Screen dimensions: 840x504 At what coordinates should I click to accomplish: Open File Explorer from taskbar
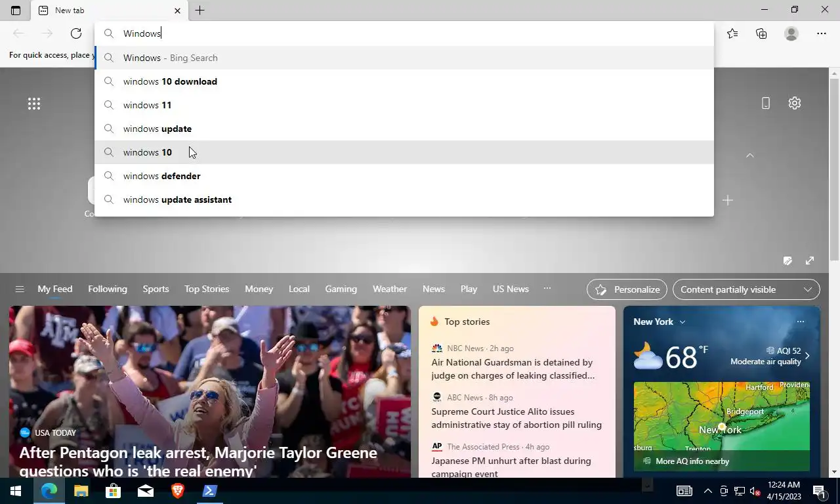(81, 491)
